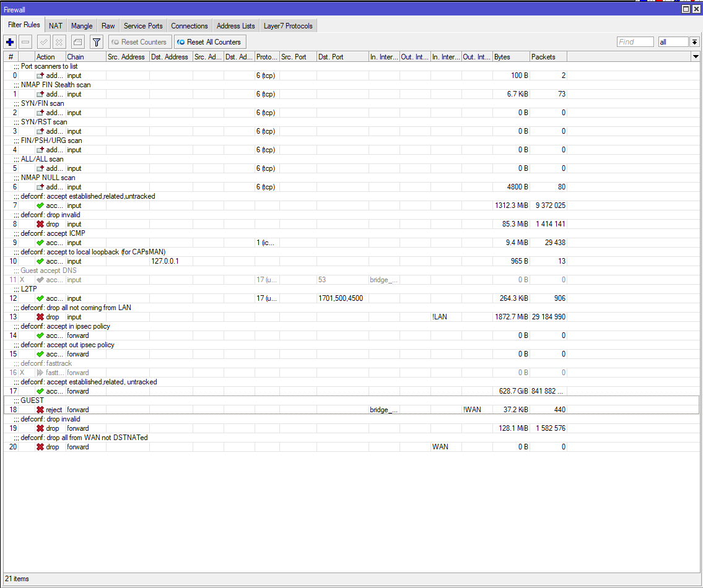Open the filter funnel icon
The image size is (703, 588).
(97, 42)
